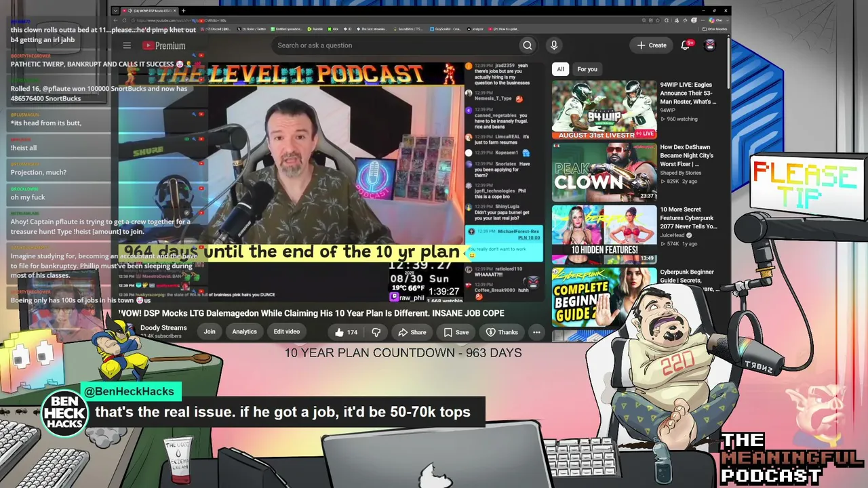
Task: Open Analyzer bookmark
Action: 477,29
